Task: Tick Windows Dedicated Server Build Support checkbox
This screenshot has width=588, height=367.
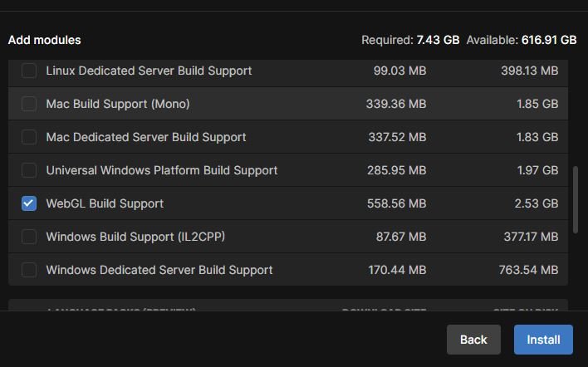Action: (x=29, y=270)
